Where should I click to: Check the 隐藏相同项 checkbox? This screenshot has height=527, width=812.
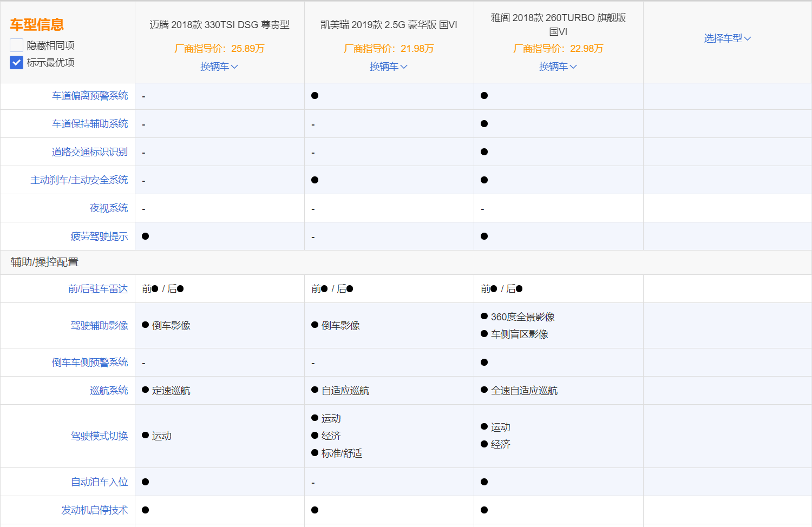click(x=17, y=45)
